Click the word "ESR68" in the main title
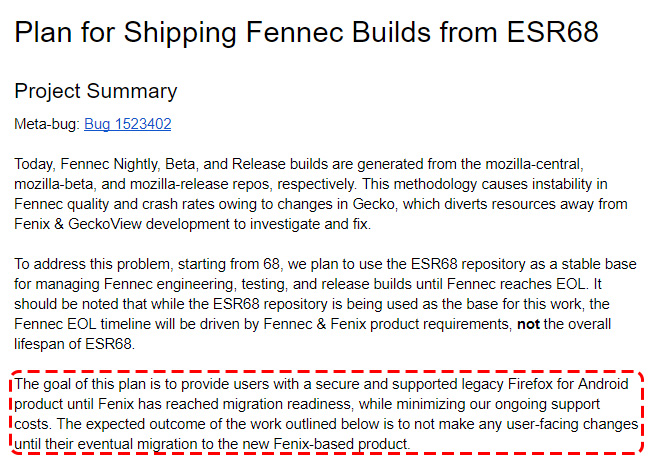 click(552, 32)
